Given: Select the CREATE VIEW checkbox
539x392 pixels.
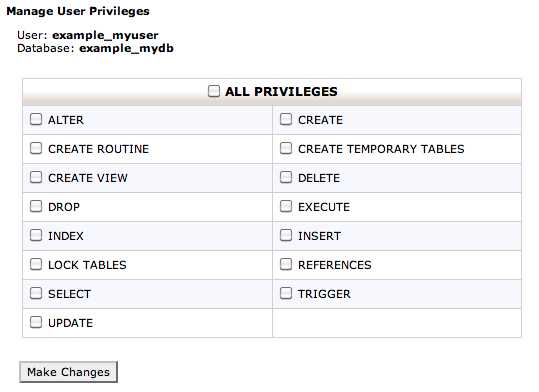Looking at the screenshot, I should [36, 177].
